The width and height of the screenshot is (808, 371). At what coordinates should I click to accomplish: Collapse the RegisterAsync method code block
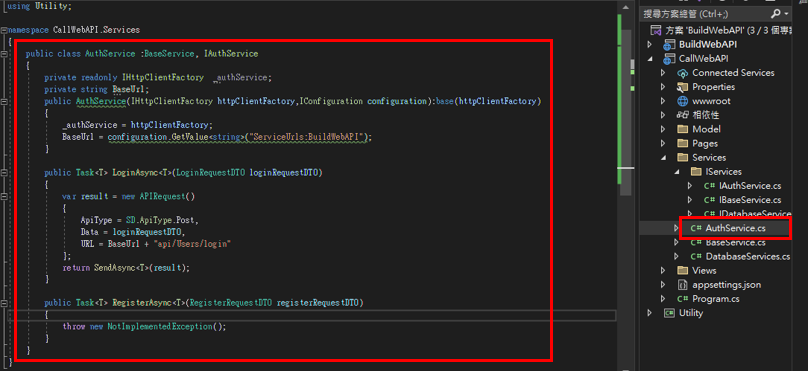[x=4, y=303]
